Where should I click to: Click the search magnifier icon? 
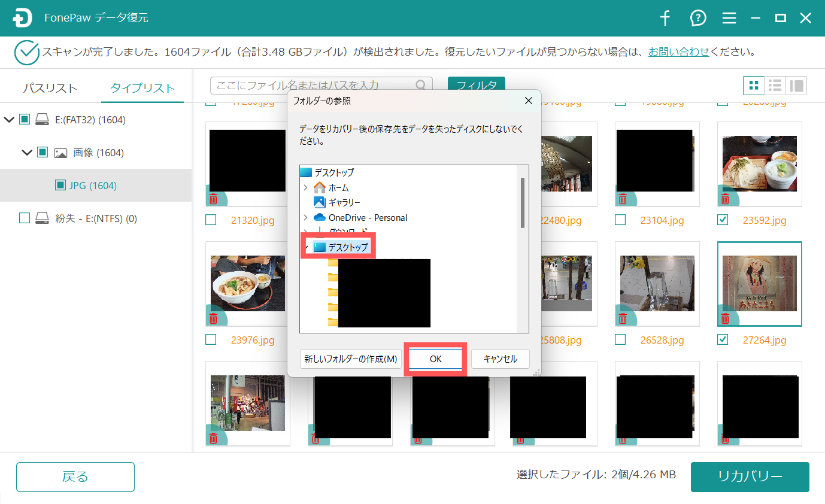click(x=421, y=86)
